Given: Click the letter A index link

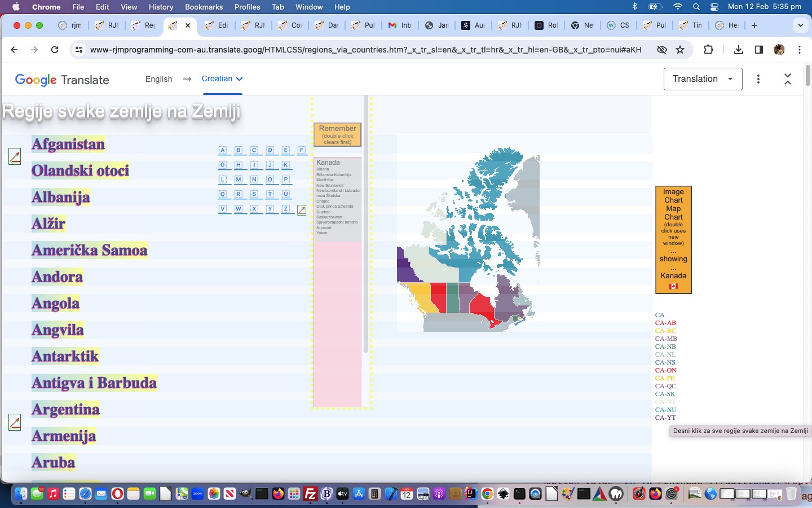Looking at the screenshot, I should (223, 150).
